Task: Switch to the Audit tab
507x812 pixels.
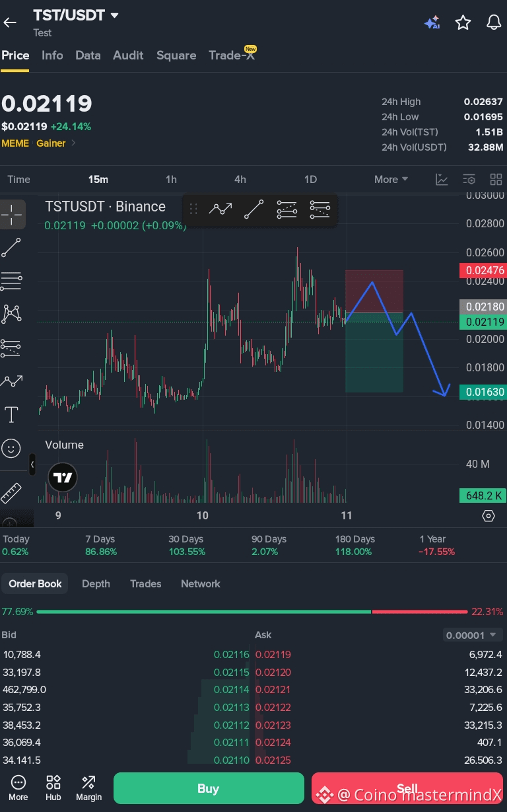Action: click(128, 55)
